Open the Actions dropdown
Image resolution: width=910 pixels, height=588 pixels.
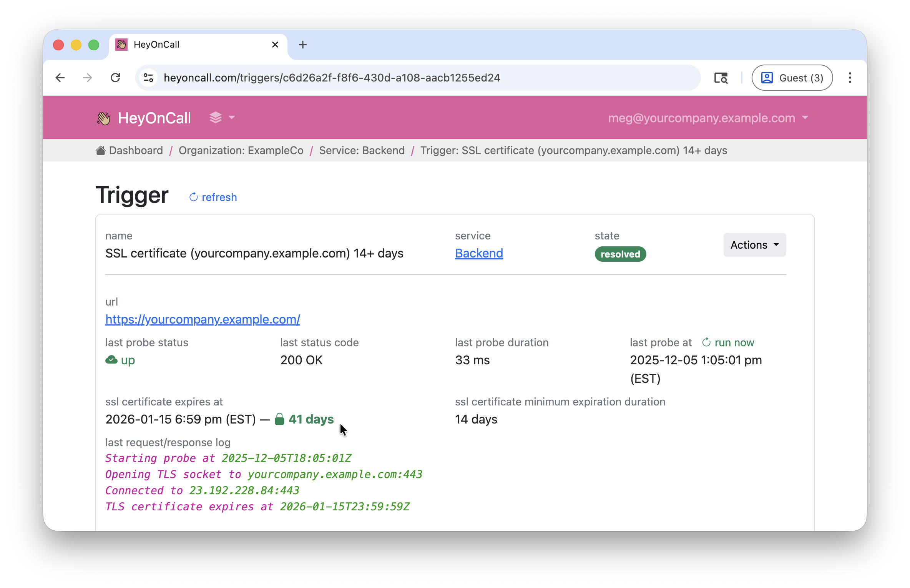pyautogui.click(x=754, y=245)
